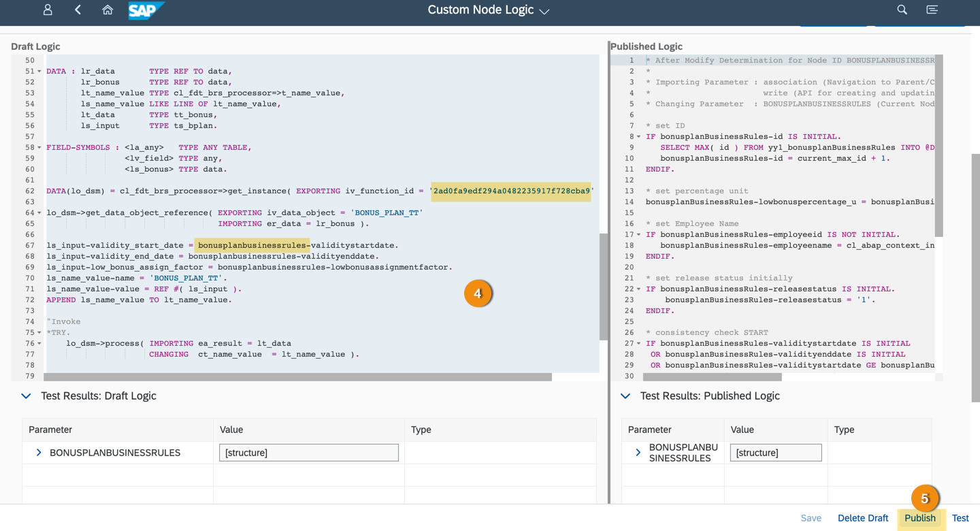Image resolution: width=980 pixels, height=531 pixels.
Task: Click the function ID string '2ad0fa9edf294a0482235917f728cba9'
Action: [512, 191]
